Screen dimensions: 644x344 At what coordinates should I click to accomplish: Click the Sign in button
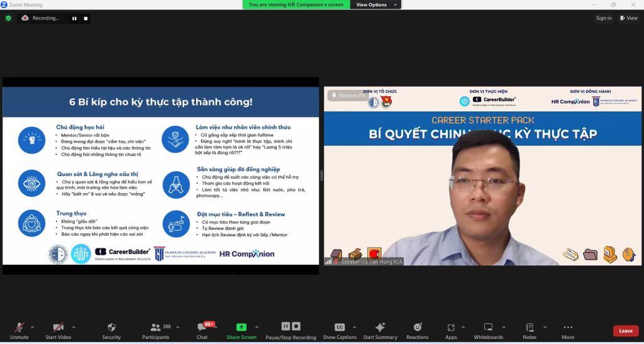coord(604,18)
